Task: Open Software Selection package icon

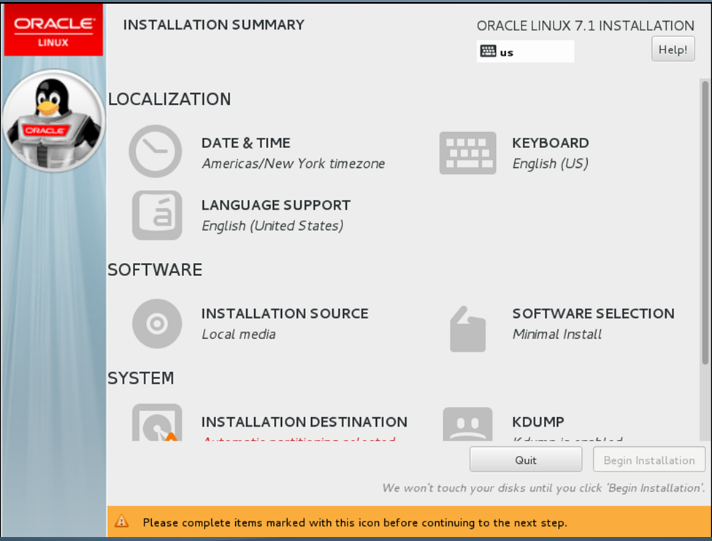Action: pos(468,329)
